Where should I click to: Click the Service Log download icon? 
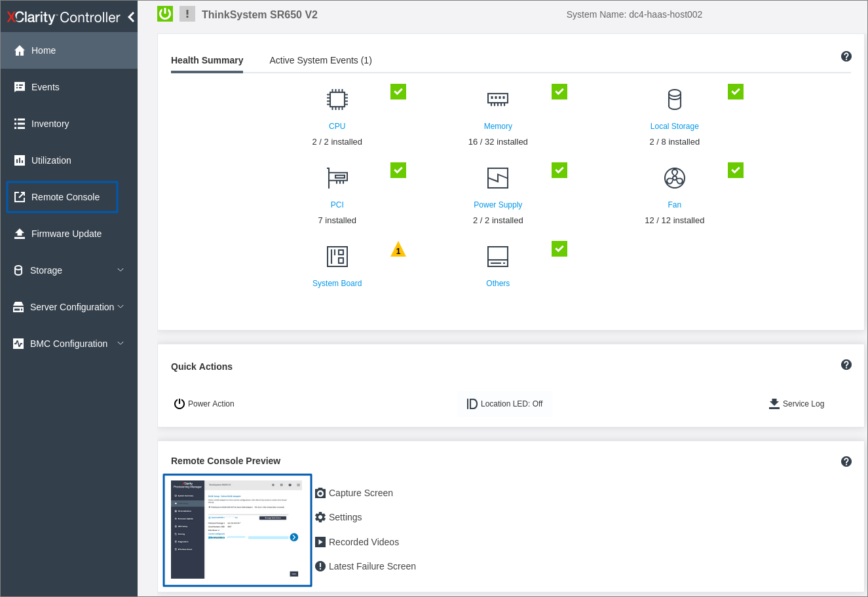[x=774, y=404]
